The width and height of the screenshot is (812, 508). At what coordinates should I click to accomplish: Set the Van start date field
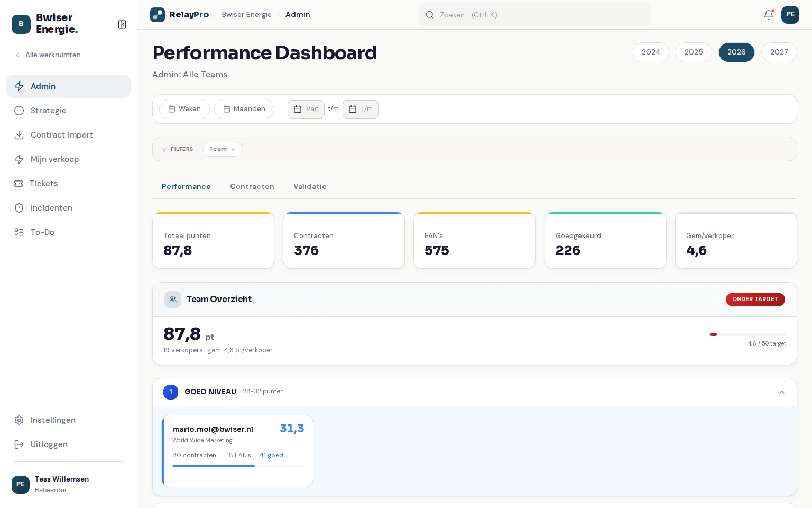point(306,109)
